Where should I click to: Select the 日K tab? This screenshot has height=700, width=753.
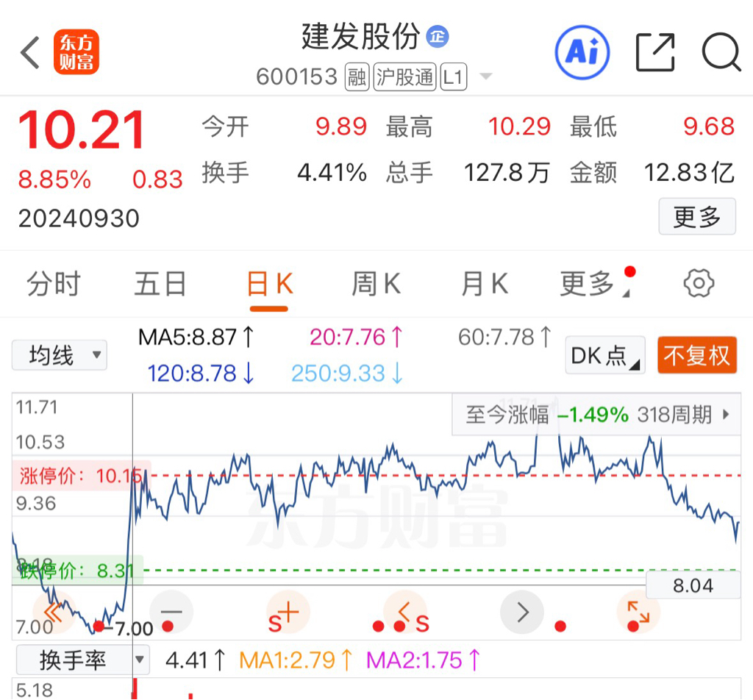(269, 283)
